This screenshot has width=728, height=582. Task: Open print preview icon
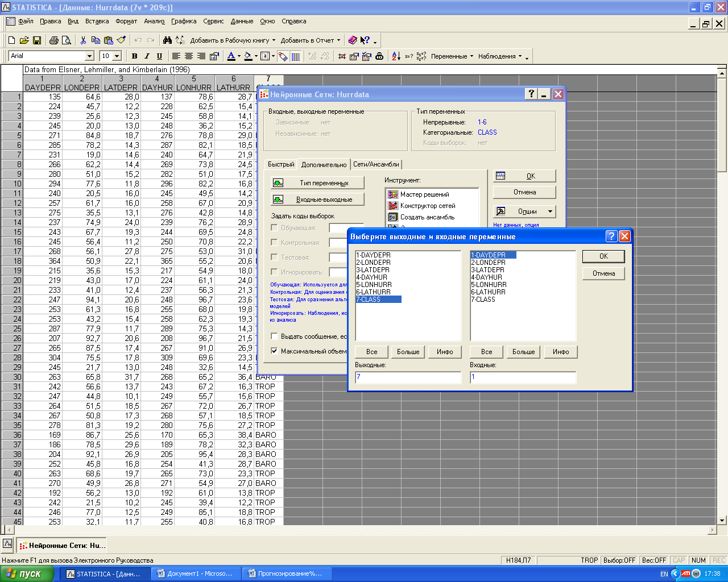point(67,40)
